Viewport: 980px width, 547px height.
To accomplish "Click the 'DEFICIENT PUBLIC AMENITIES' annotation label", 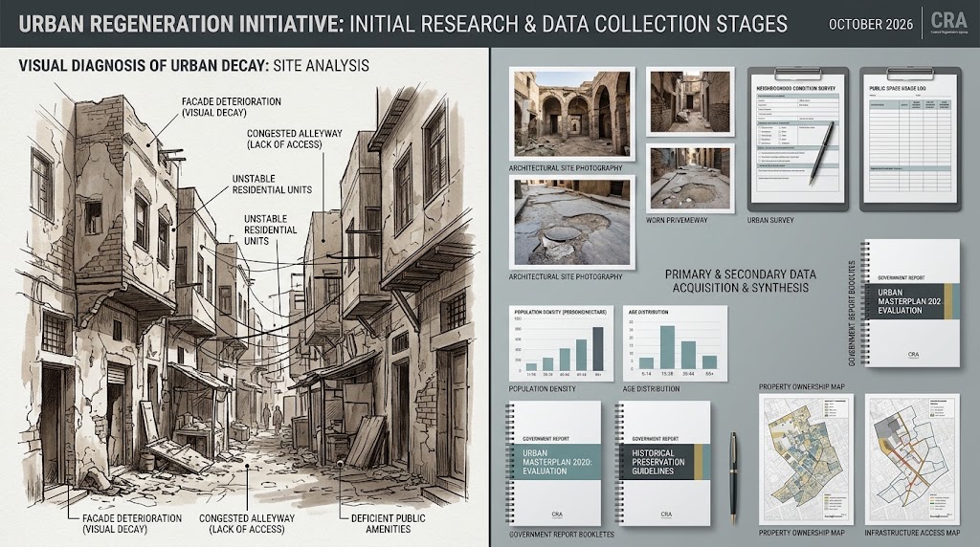I will (x=389, y=523).
